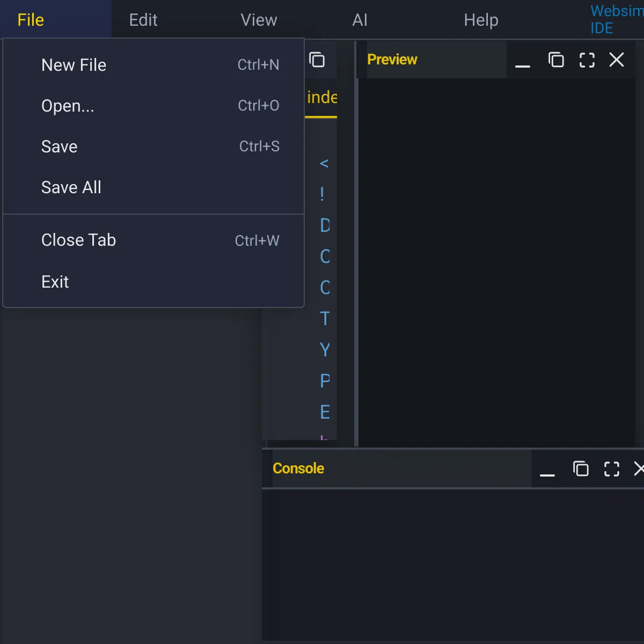The image size is (644, 644).
Task: Choose Open... in the File menu
Action: coord(68,106)
